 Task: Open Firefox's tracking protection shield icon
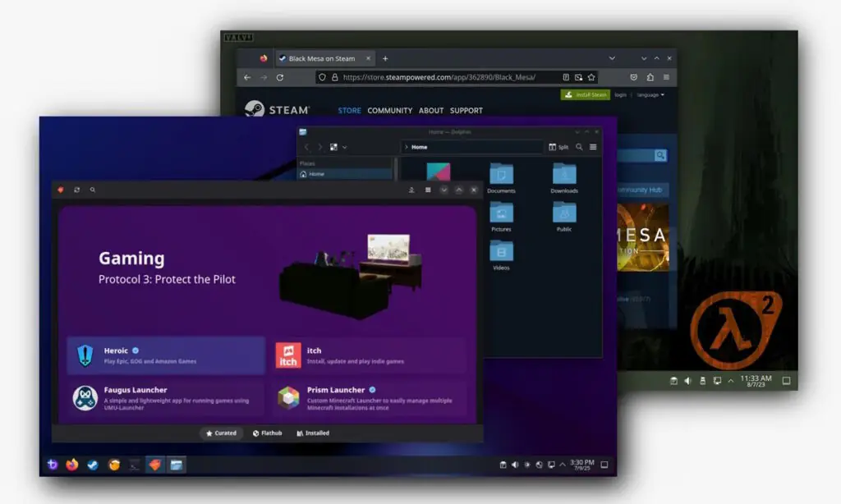[x=321, y=76]
